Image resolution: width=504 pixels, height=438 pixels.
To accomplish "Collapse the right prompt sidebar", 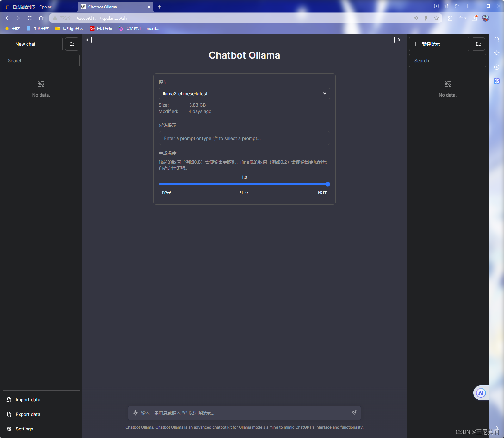I will click(x=397, y=40).
